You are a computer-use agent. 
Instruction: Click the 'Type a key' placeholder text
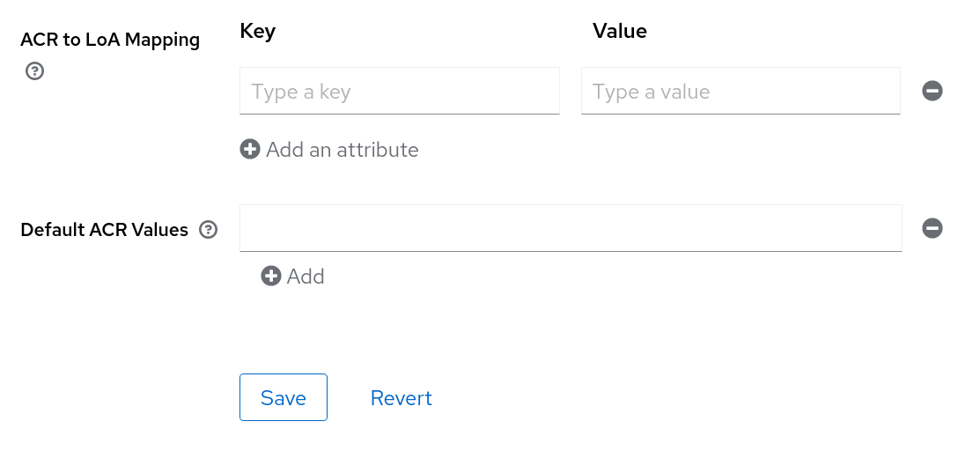click(301, 92)
